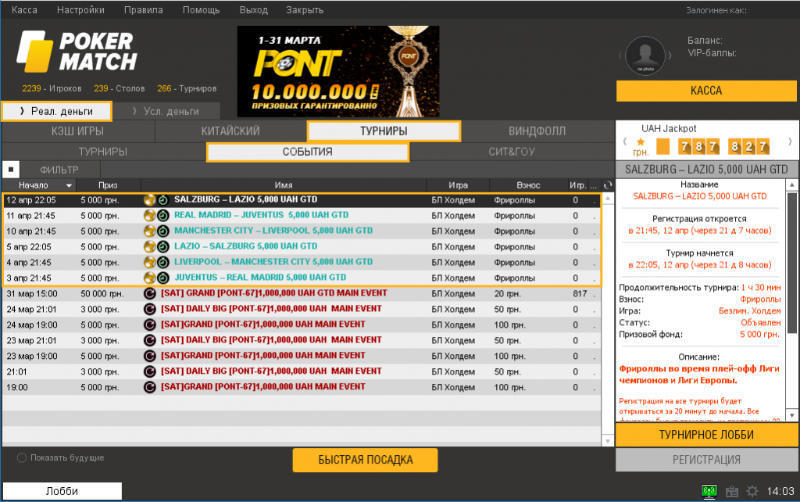Click the green connection monitor icon
Screen dimensions: 800x502
pos(710,491)
